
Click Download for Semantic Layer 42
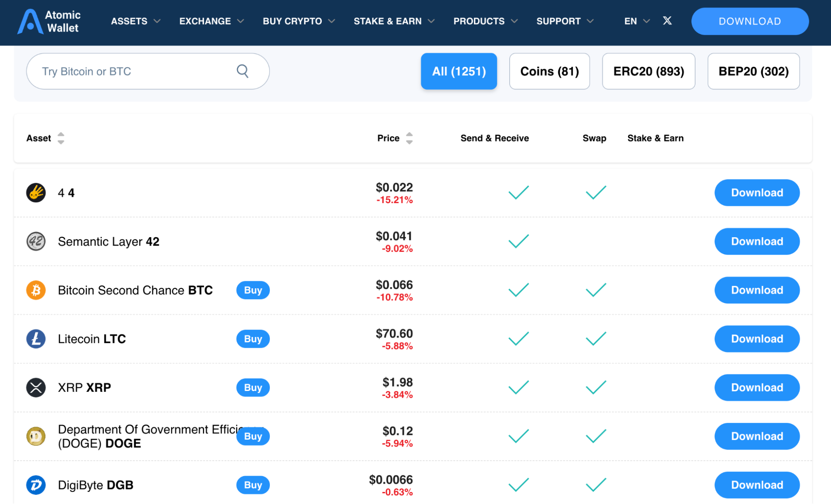point(757,241)
